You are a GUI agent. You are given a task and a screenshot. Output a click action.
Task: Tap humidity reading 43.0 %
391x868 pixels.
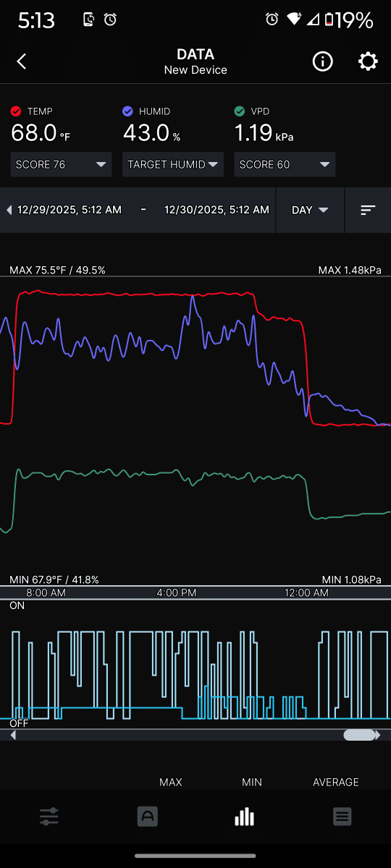coord(151,133)
